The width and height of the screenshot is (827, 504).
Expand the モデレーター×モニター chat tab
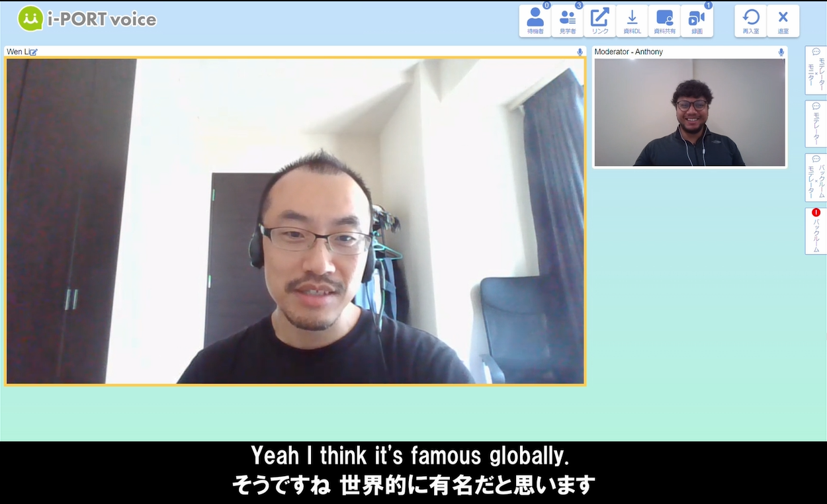[x=815, y=70]
